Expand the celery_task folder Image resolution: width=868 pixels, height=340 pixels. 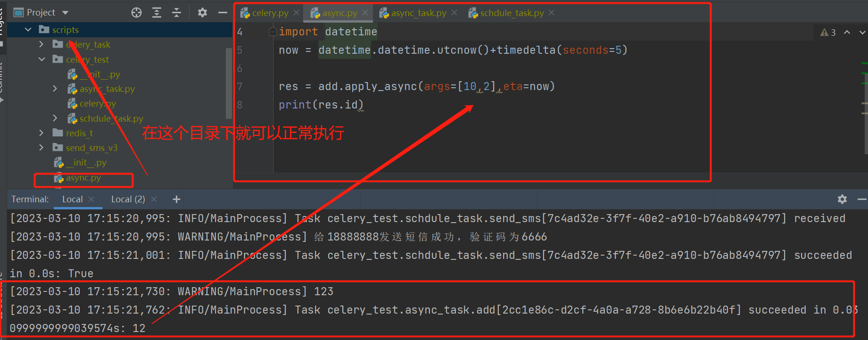pyautogui.click(x=41, y=44)
